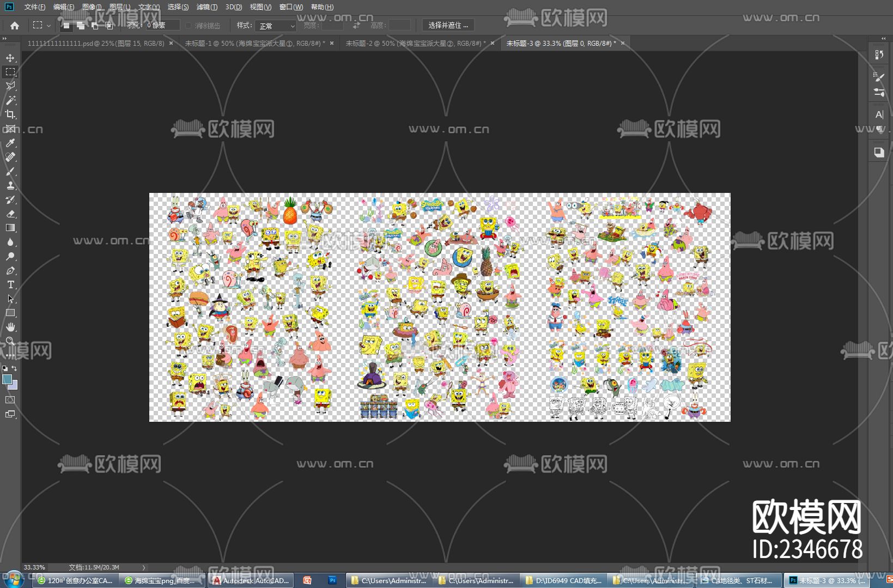Toggle the anti-alias (消除锯齿) checkbox
Screen dimensions: 893x588
point(189,26)
